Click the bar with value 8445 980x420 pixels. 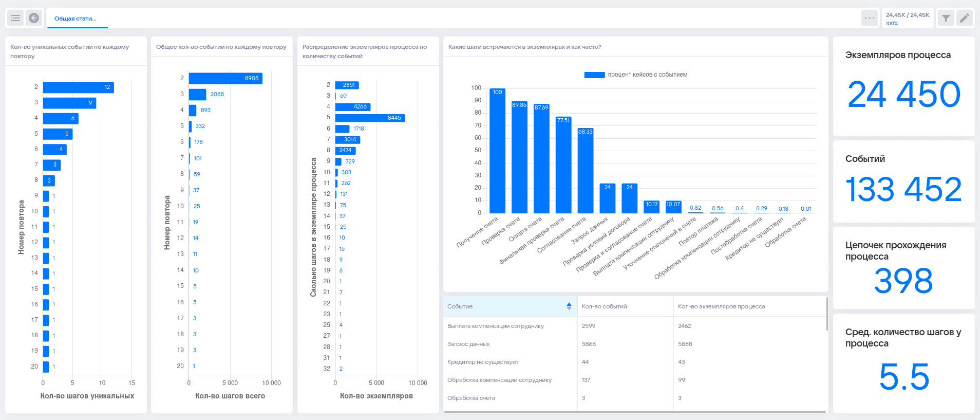(x=370, y=118)
